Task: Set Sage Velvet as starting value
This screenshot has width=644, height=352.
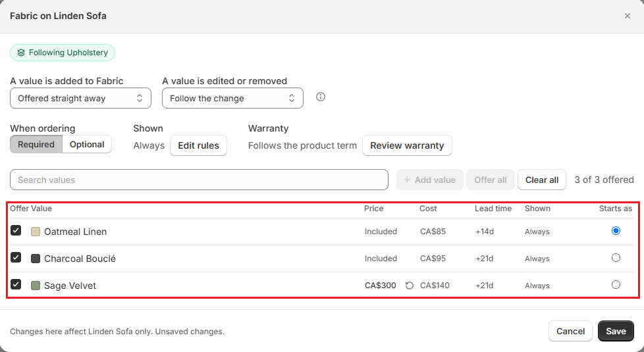Action: pos(615,285)
